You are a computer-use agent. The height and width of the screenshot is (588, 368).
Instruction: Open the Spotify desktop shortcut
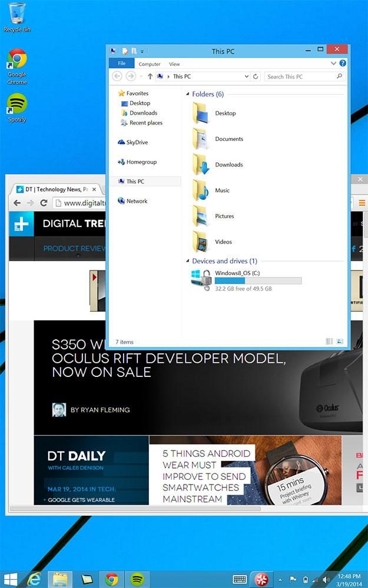click(17, 108)
